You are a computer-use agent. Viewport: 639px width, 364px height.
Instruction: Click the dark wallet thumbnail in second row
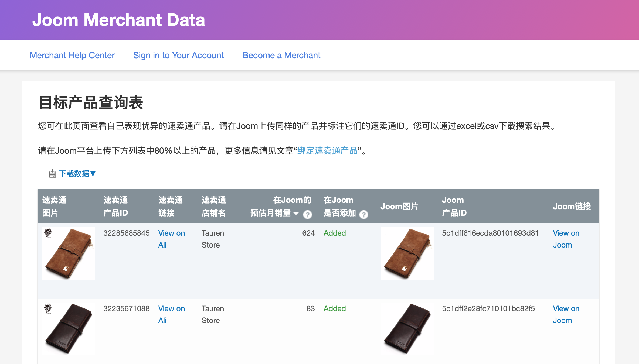68,329
